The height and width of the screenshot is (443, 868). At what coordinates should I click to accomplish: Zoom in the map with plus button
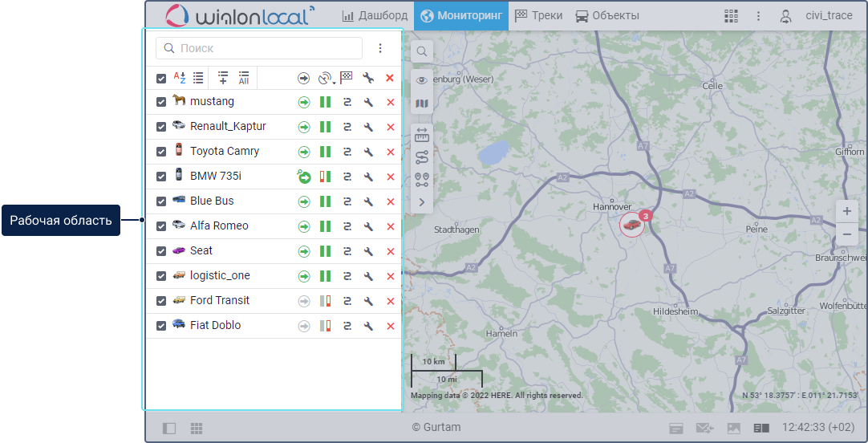(x=846, y=212)
